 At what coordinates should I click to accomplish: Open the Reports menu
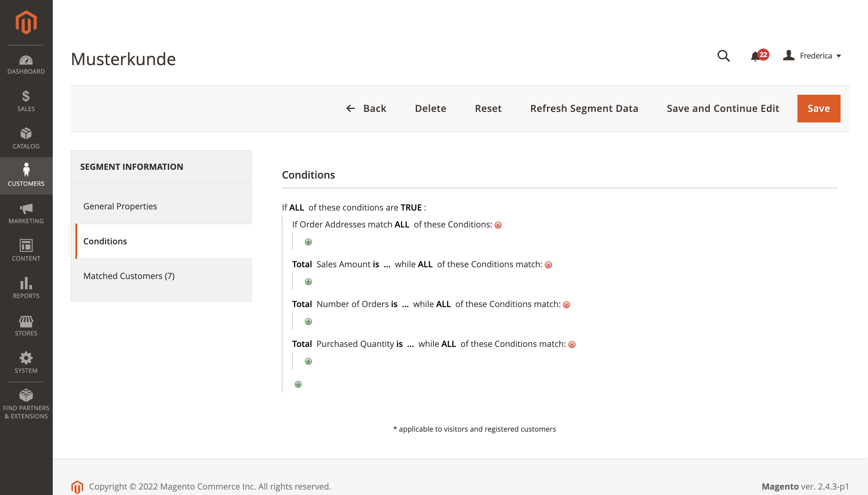pos(26,288)
